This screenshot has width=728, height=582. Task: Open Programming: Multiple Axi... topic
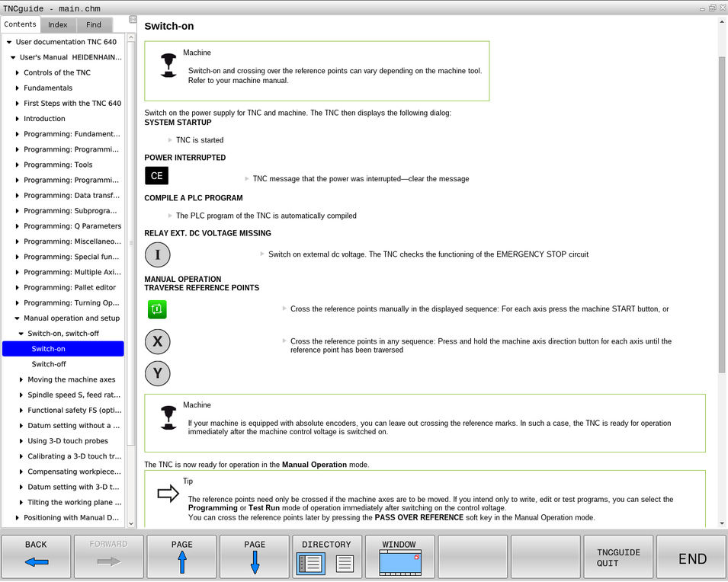coord(72,272)
